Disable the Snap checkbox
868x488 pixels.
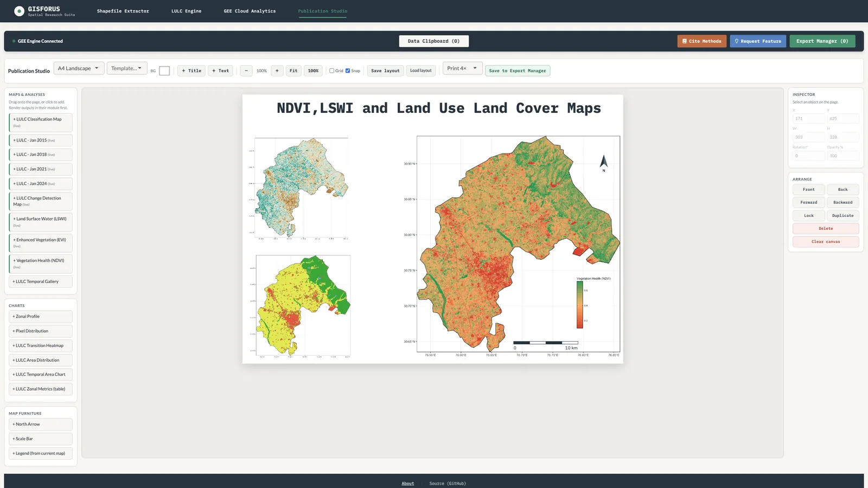[x=348, y=70]
